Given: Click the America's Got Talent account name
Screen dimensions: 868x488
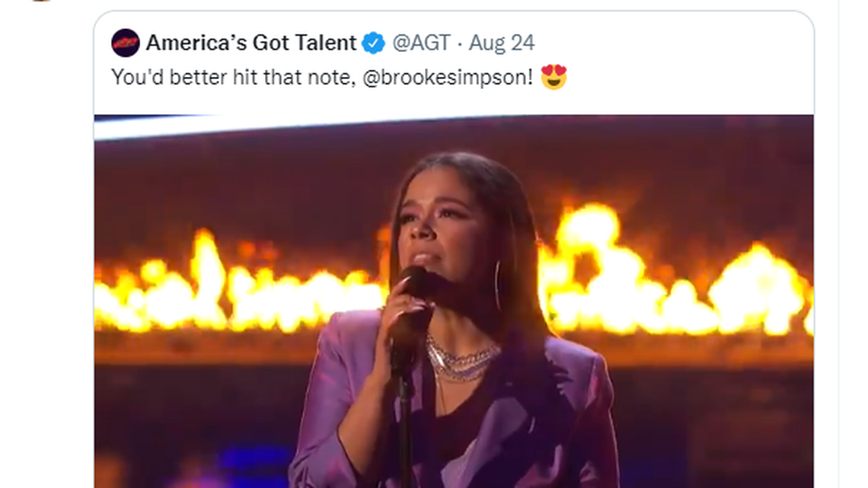Looking at the screenshot, I should point(251,43).
